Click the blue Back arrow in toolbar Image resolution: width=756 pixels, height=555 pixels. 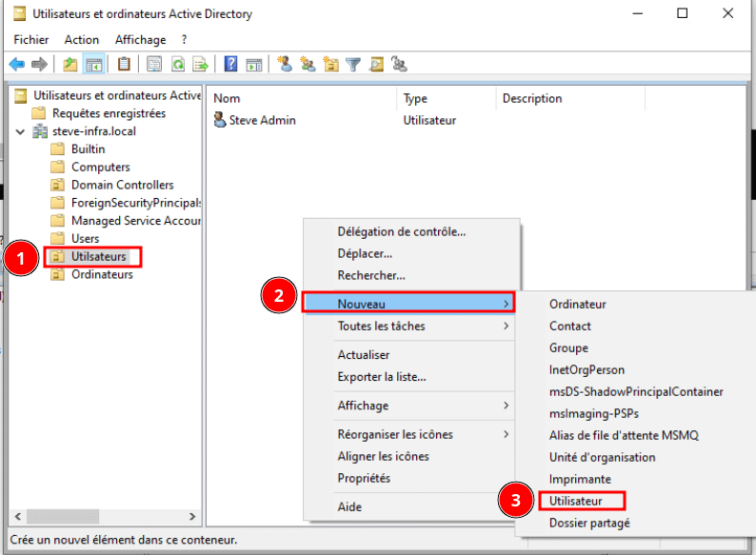[16, 65]
